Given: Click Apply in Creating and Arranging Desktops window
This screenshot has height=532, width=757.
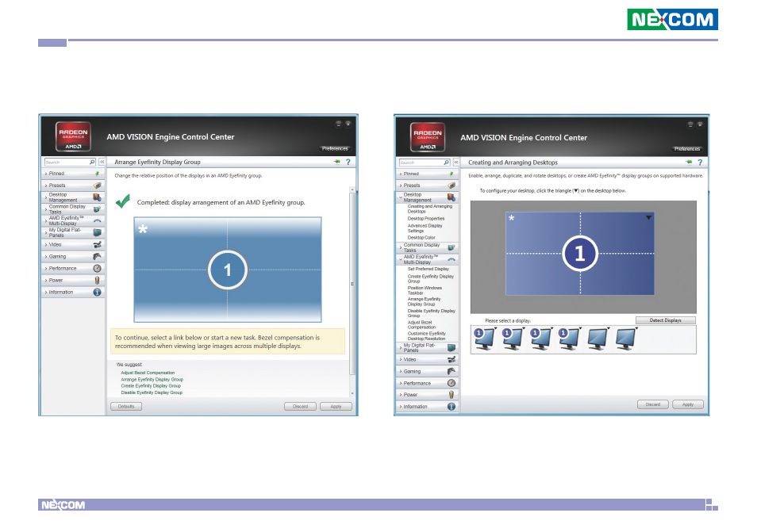Looking at the screenshot, I should click(688, 404).
